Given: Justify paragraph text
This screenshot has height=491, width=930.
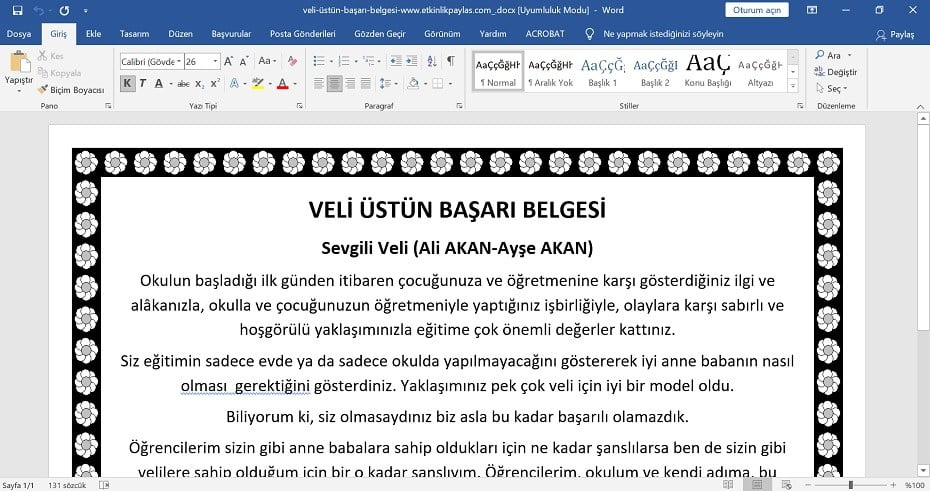Looking at the screenshot, I should 366,84.
